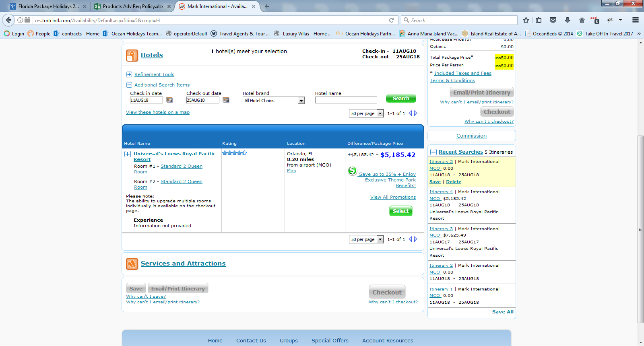
Task: Open the hotel Map link
Action: (291, 171)
